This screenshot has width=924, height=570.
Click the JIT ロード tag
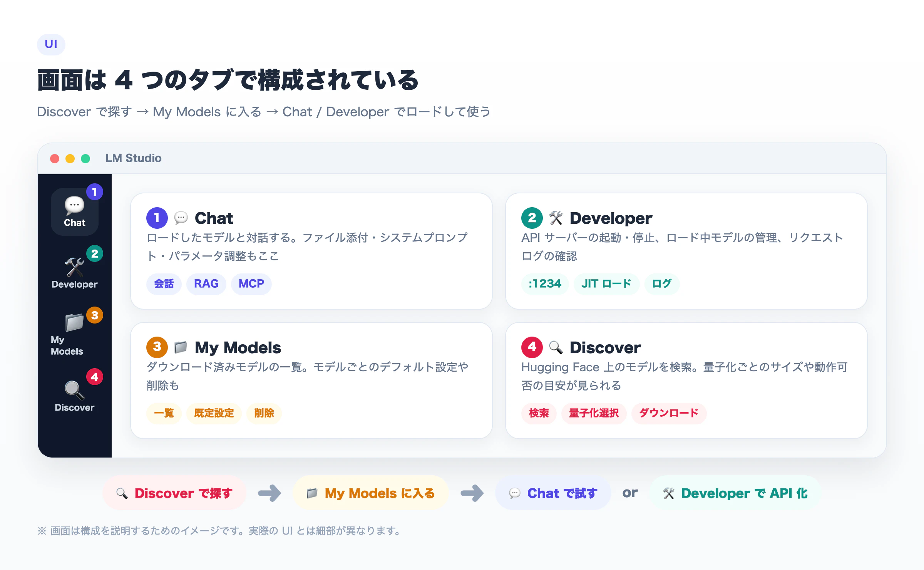point(607,284)
